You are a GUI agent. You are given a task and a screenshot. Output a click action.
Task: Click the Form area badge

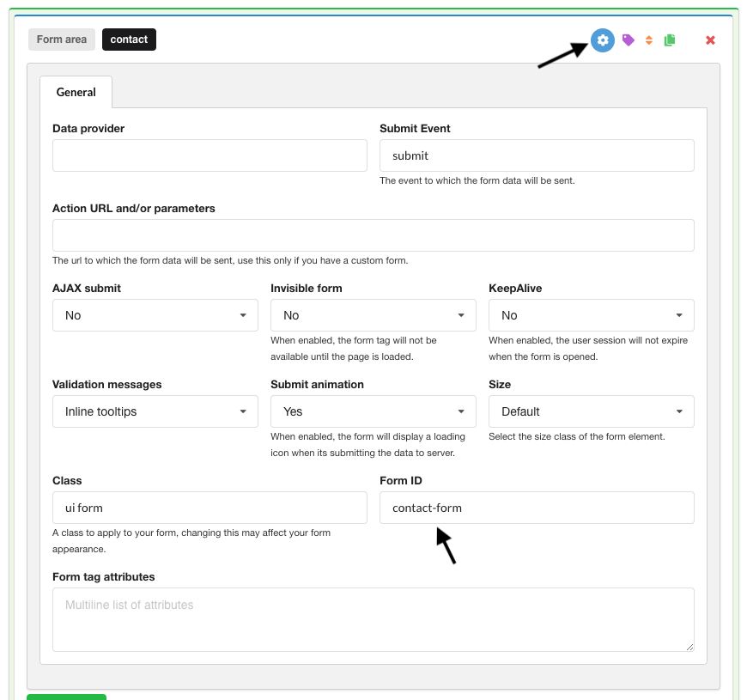coord(61,39)
